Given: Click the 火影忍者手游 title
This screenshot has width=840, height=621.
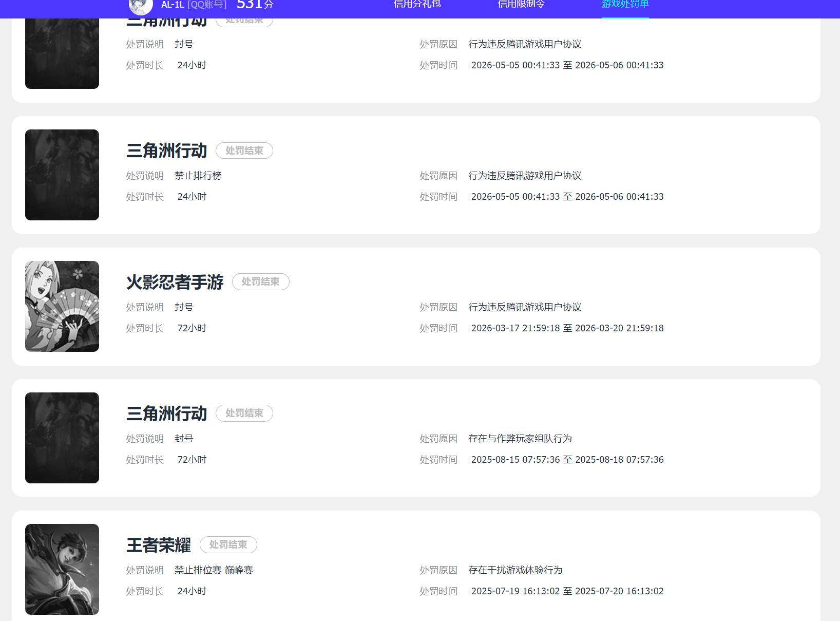Looking at the screenshot, I should [x=175, y=282].
